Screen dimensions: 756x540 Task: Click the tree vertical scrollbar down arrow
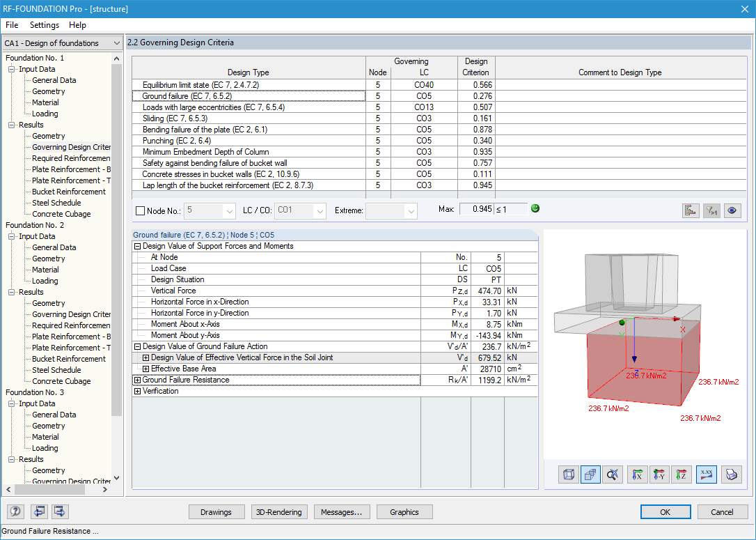(116, 478)
